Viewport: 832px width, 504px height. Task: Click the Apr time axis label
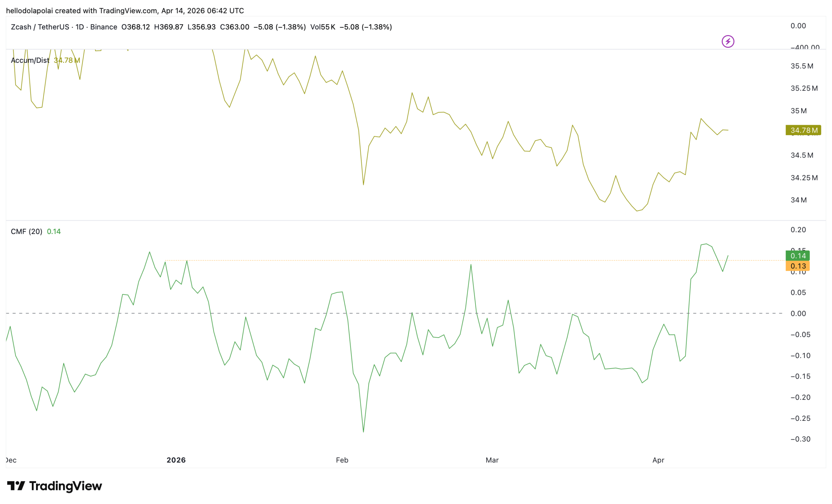pyautogui.click(x=658, y=460)
